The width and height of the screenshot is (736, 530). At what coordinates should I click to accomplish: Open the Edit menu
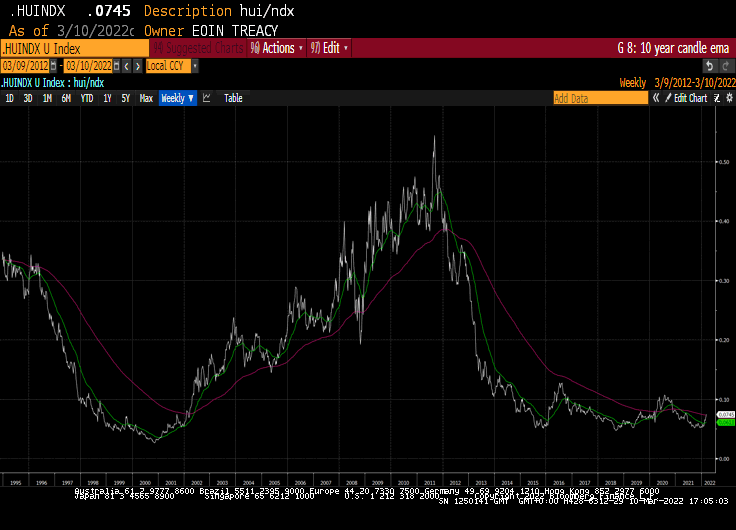point(329,48)
